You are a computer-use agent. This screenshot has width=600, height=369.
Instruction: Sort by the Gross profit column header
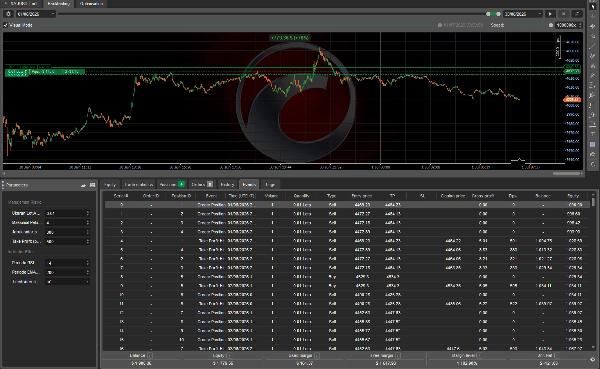pyautogui.click(x=483, y=196)
